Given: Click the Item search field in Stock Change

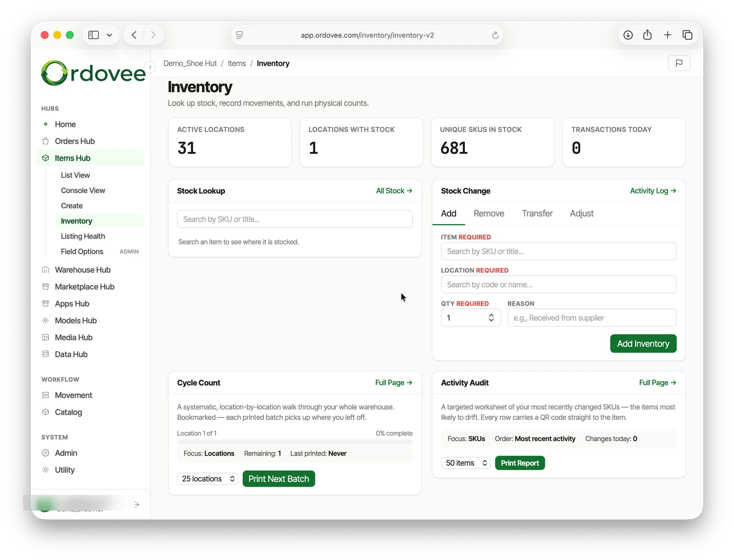Looking at the screenshot, I should coord(559,251).
